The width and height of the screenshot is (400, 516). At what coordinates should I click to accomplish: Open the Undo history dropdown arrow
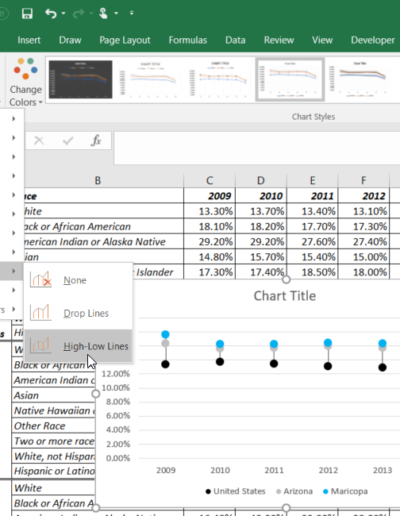coord(63,13)
